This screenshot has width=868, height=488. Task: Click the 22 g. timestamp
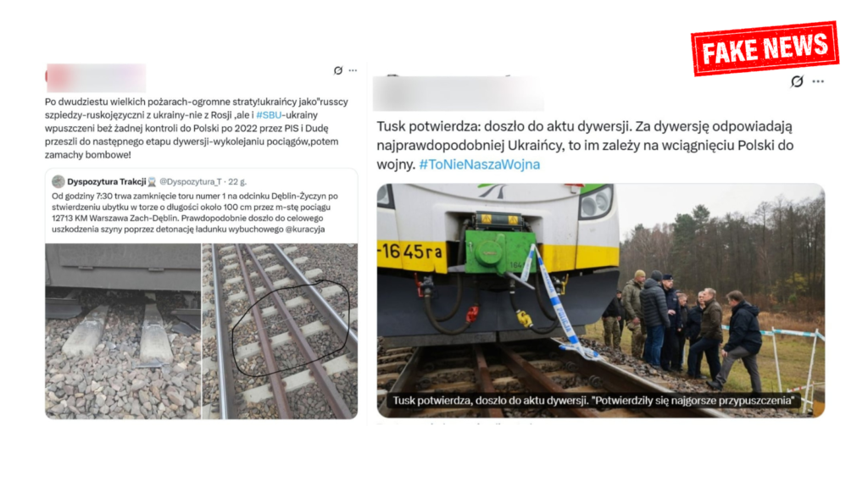pyautogui.click(x=237, y=181)
